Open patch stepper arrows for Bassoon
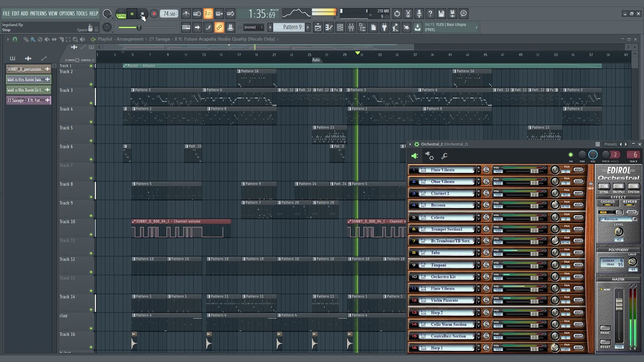The image size is (644, 362). click(478, 205)
